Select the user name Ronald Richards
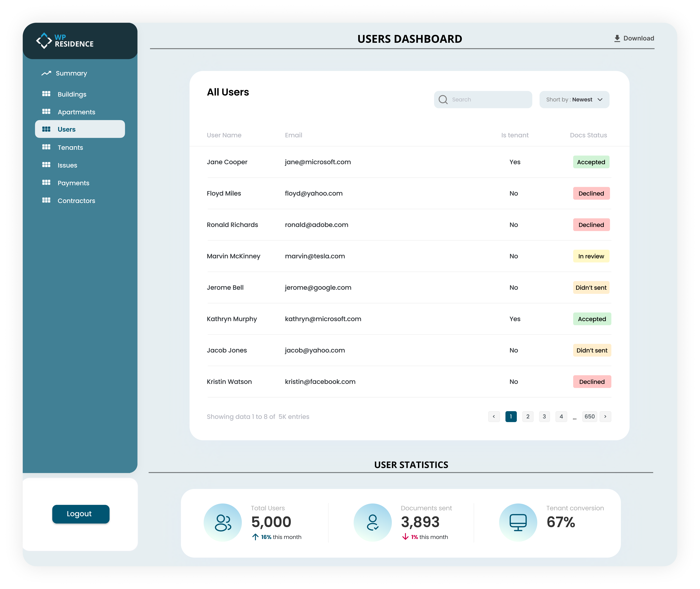The width and height of the screenshot is (700, 589). coord(232,225)
